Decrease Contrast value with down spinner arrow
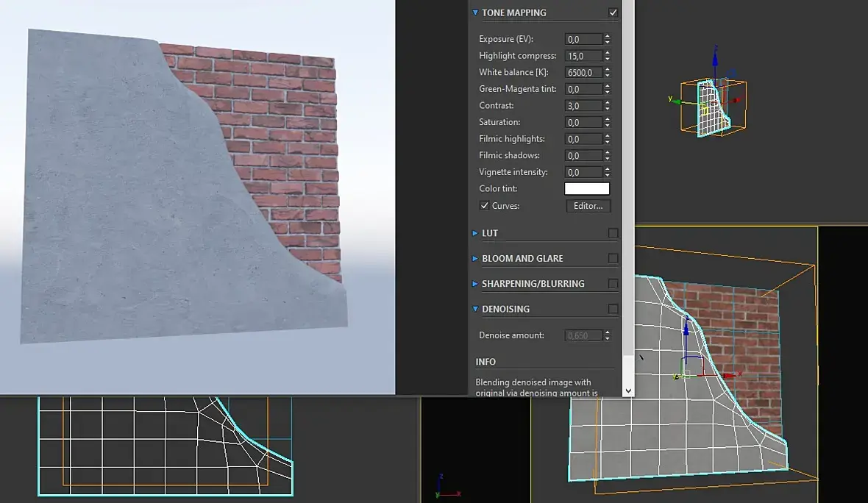This screenshot has width=868, height=503. click(608, 108)
